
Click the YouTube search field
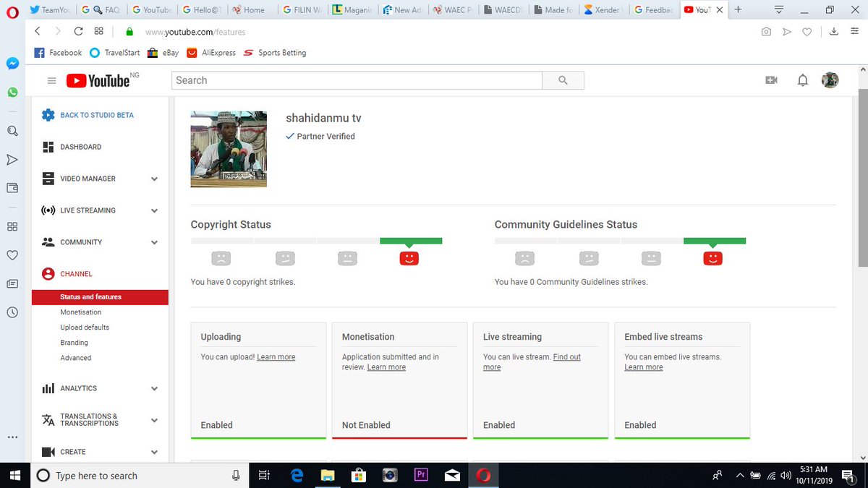tap(357, 80)
